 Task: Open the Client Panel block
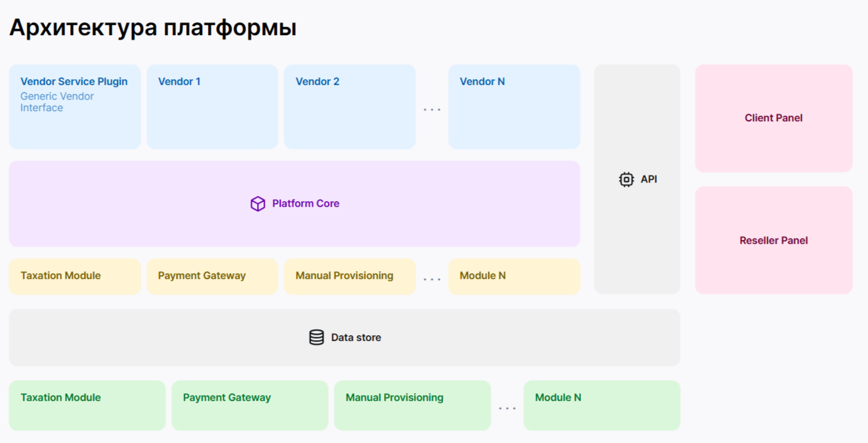(774, 118)
